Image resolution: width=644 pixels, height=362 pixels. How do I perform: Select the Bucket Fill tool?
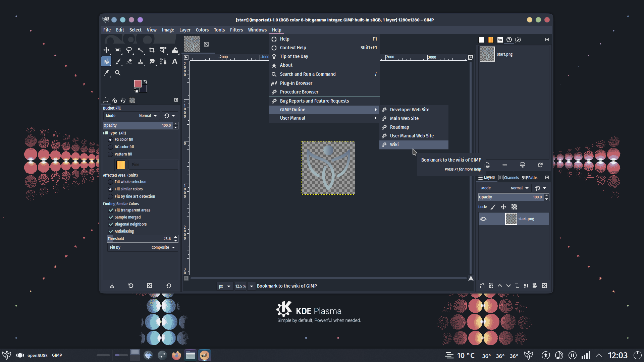[x=106, y=61]
